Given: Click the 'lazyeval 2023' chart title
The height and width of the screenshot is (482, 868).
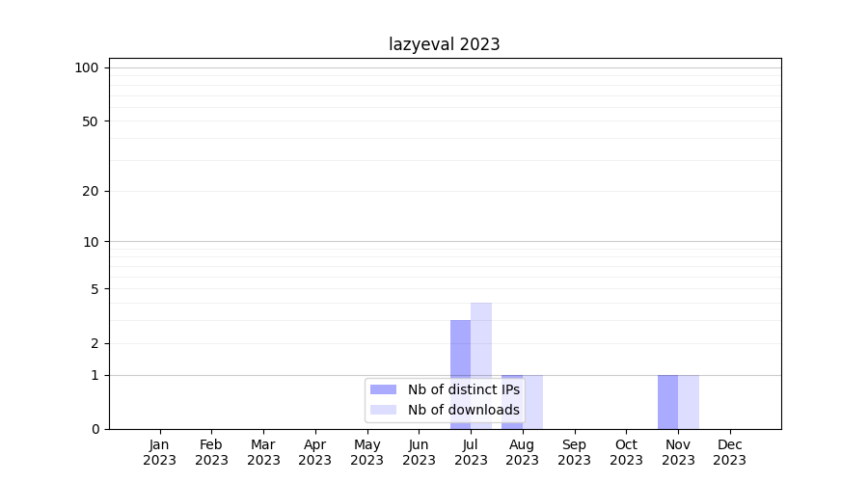Looking at the screenshot, I should pos(444,44).
